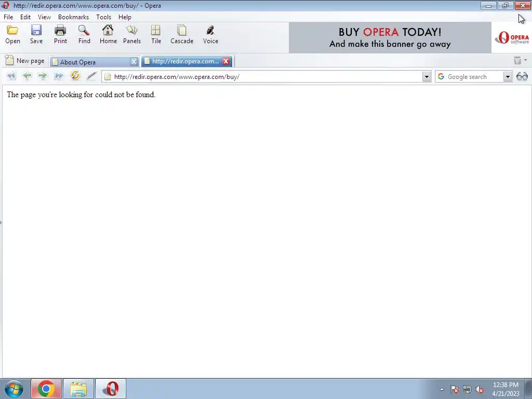Go forward with the Forward arrow

[43, 76]
